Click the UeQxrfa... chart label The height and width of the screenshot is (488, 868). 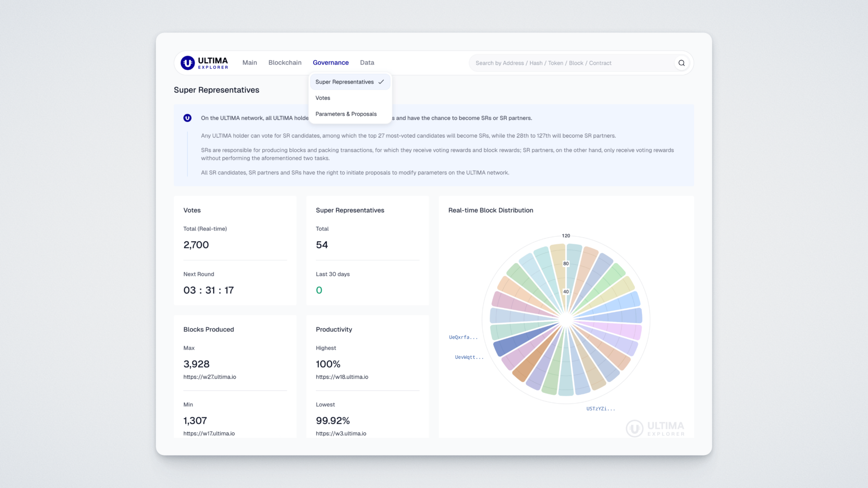[x=463, y=337]
